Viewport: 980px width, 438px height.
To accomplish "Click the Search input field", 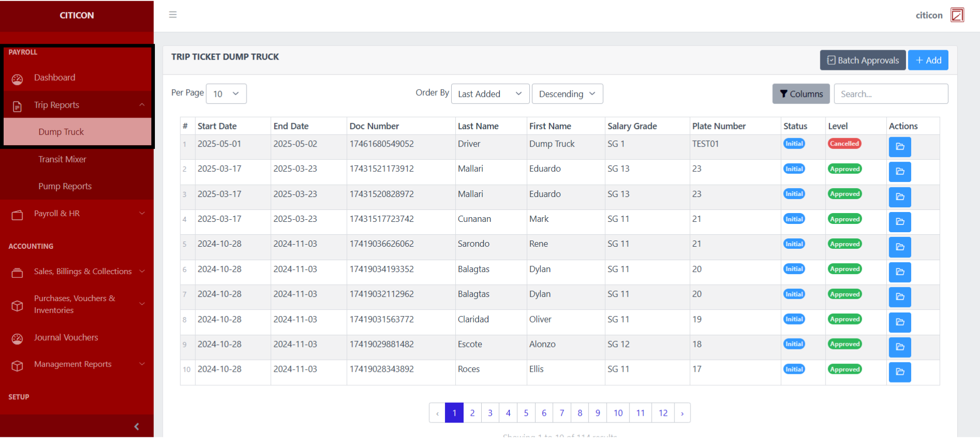I will [890, 94].
